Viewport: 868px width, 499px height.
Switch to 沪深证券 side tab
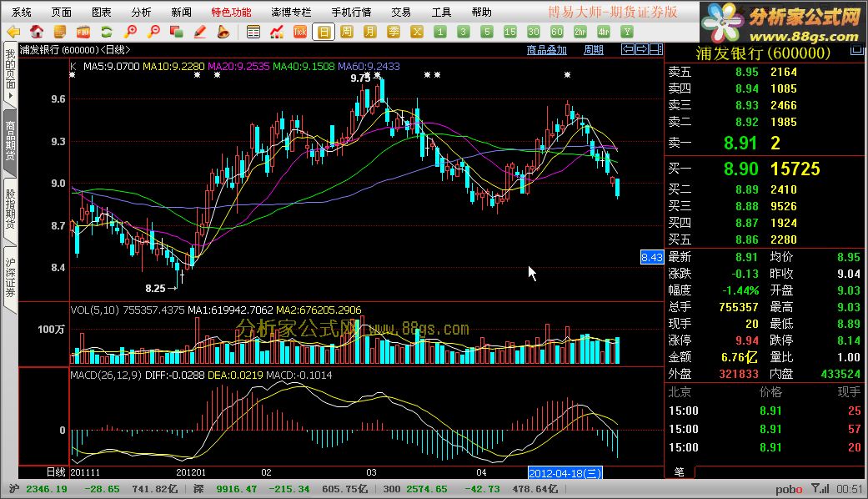tap(10, 278)
